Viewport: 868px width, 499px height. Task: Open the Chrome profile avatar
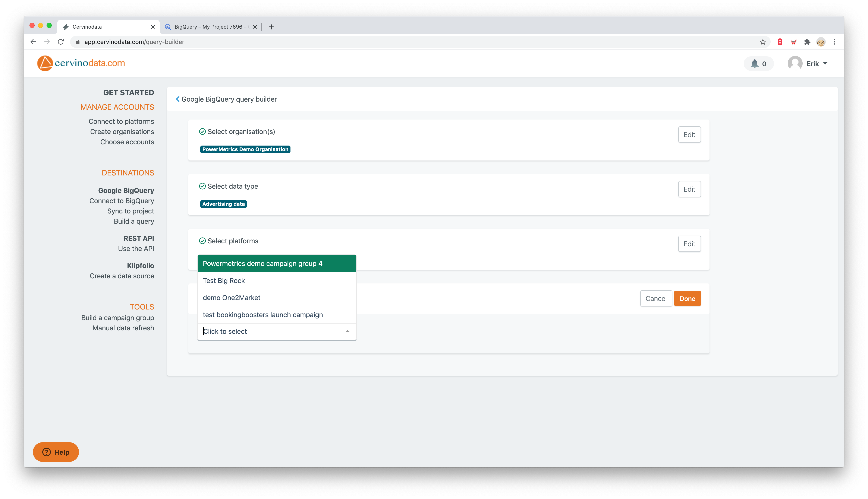pos(821,42)
